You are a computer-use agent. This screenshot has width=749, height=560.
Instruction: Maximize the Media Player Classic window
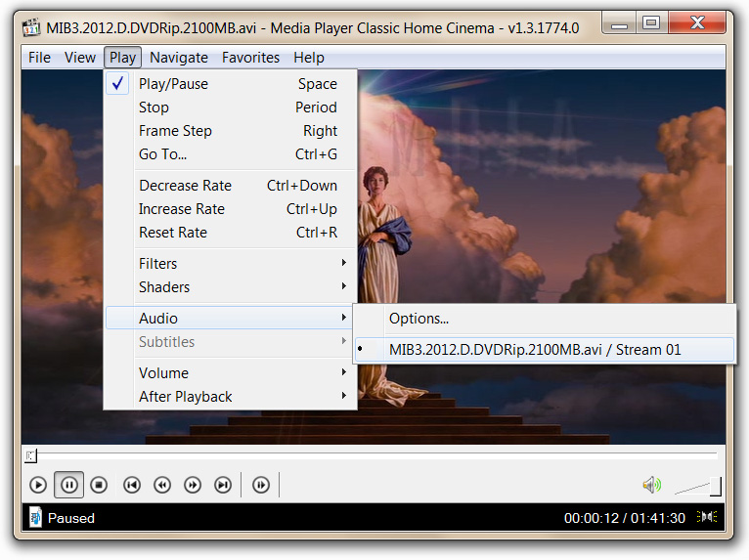pos(651,22)
